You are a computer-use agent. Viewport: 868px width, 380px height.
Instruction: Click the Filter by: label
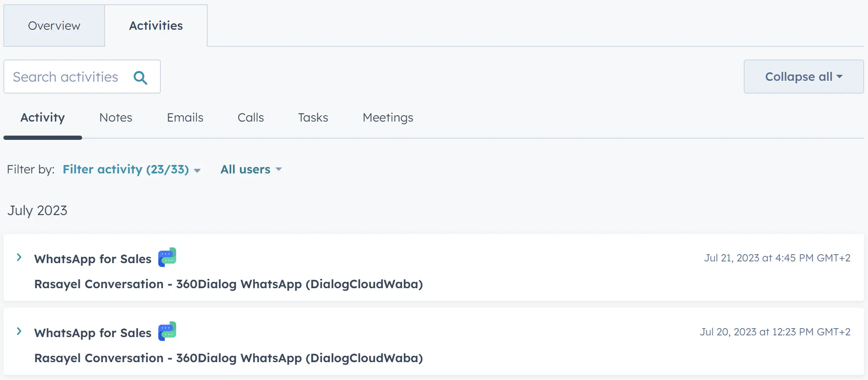31,169
